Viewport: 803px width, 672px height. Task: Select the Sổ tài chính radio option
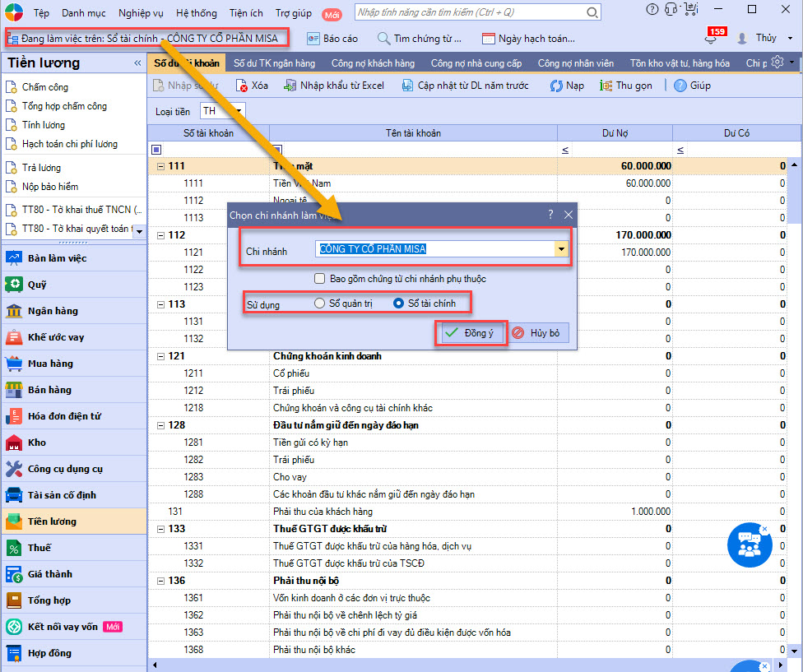[399, 304]
